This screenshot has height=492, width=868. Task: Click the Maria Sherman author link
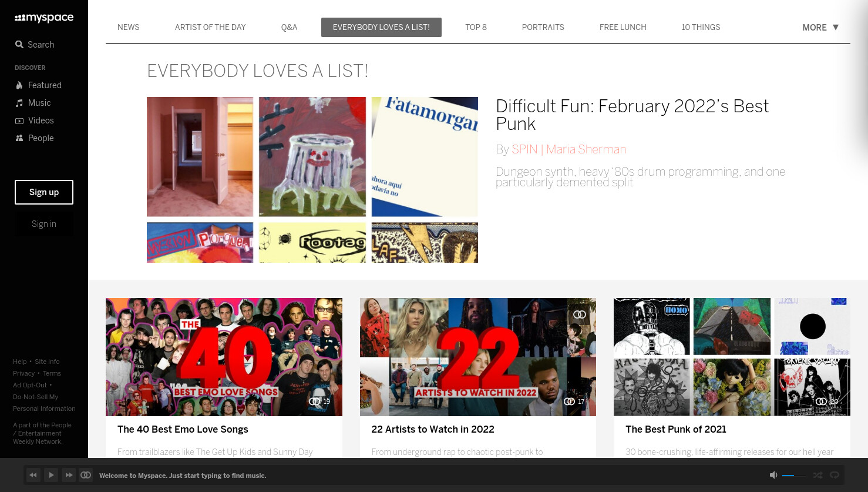coord(586,149)
